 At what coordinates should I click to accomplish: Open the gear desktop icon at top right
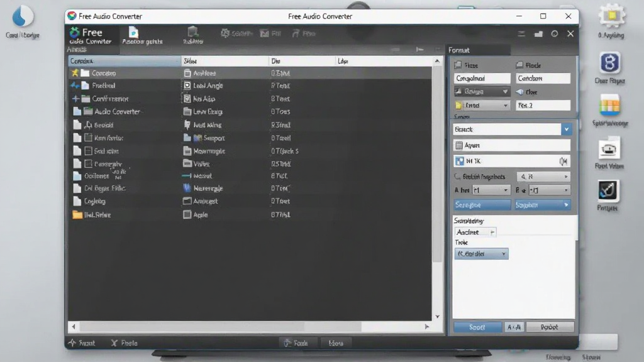pyautogui.click(x=611, y=16)
